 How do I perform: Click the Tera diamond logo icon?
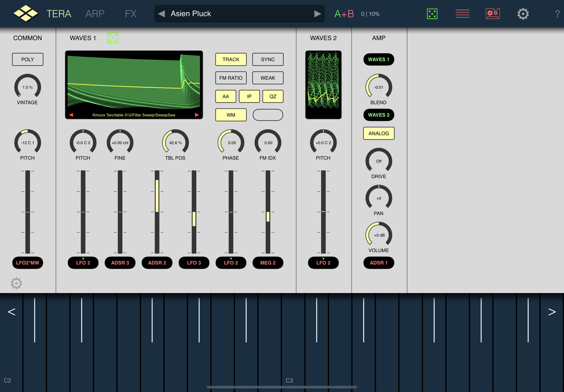[26, 13]
